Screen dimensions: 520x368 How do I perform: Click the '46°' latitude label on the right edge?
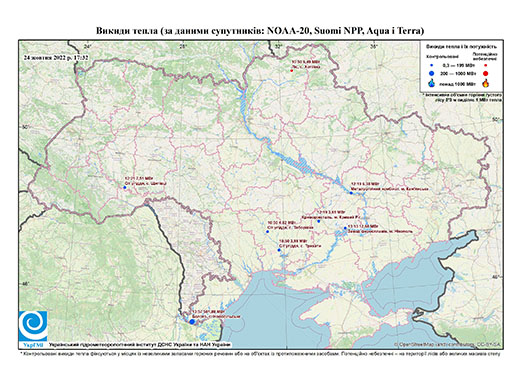click(x=496, y=277)
